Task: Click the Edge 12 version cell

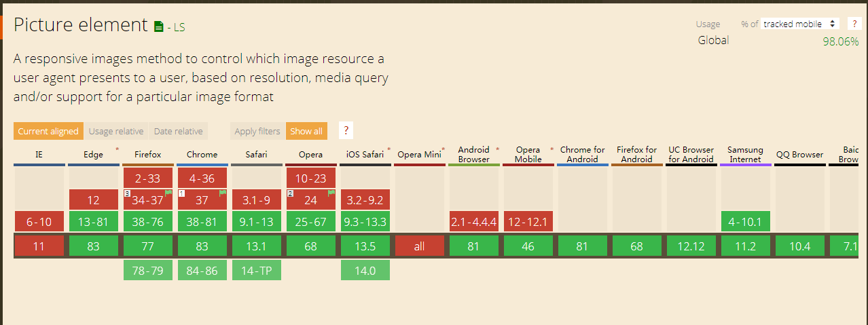Action: [93, 199]
